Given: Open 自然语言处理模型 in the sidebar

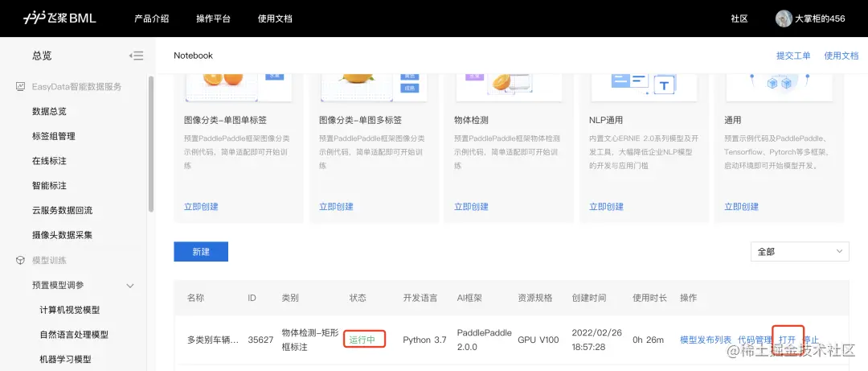Looking at the screenshot, I should (74, 335).
